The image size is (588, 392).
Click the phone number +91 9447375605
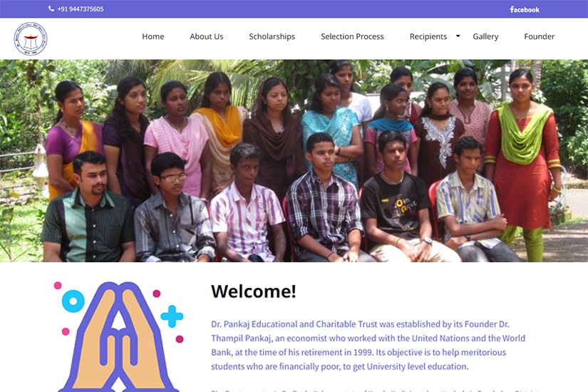81,9
